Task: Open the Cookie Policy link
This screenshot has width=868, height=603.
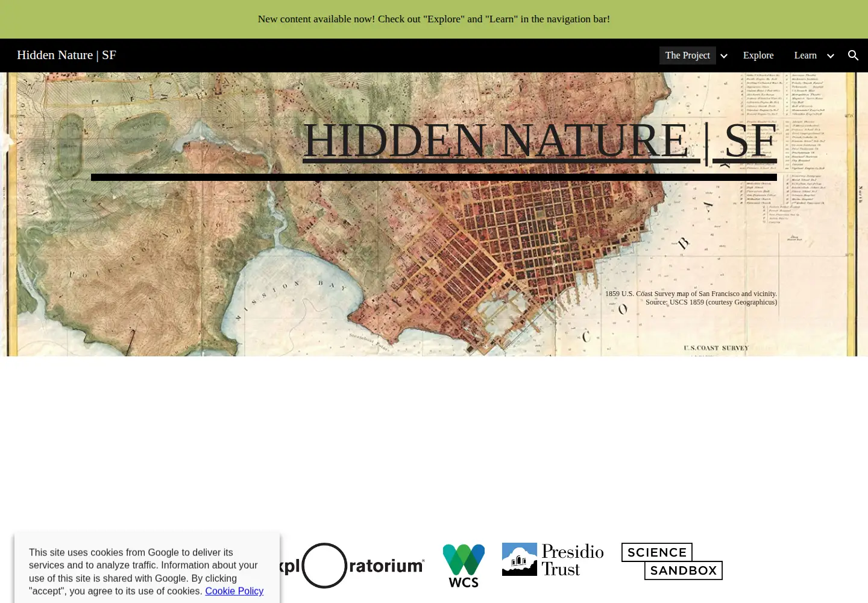Action: click(234, 591)
